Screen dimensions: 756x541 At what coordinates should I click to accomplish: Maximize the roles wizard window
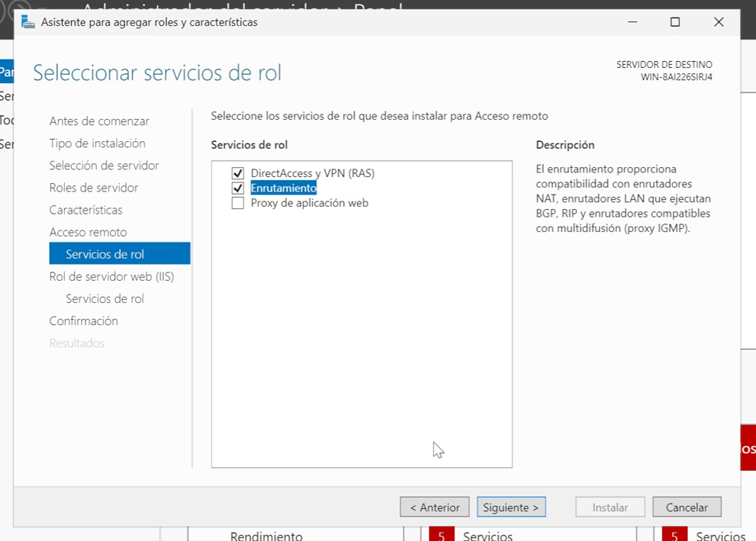click(674, 22)
